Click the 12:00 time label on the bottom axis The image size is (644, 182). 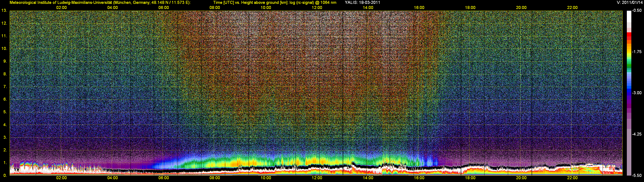coord(317,178)
